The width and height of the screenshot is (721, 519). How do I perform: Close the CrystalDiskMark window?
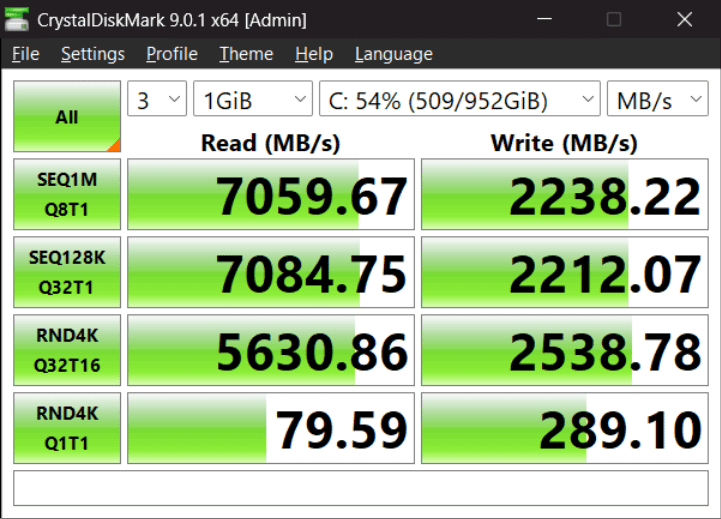[x=685, y=19]
